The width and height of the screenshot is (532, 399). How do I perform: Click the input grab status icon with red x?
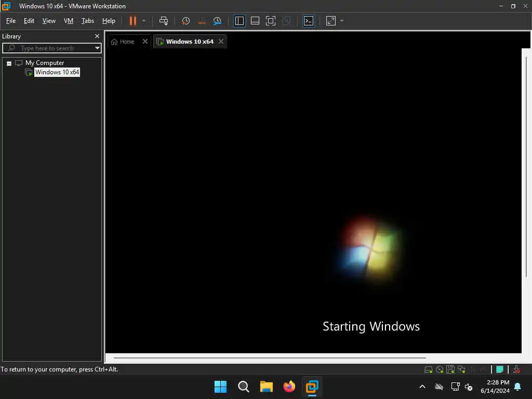click(517, 369)
